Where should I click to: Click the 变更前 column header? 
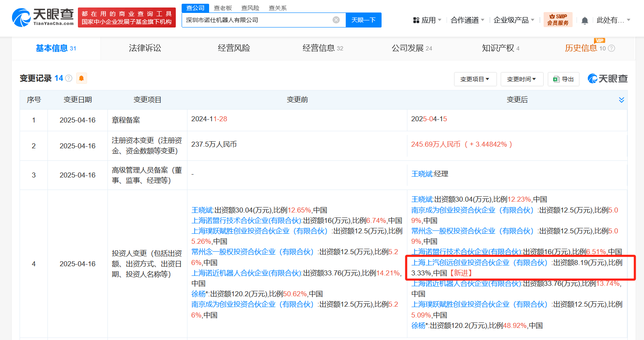click(297, 100)
